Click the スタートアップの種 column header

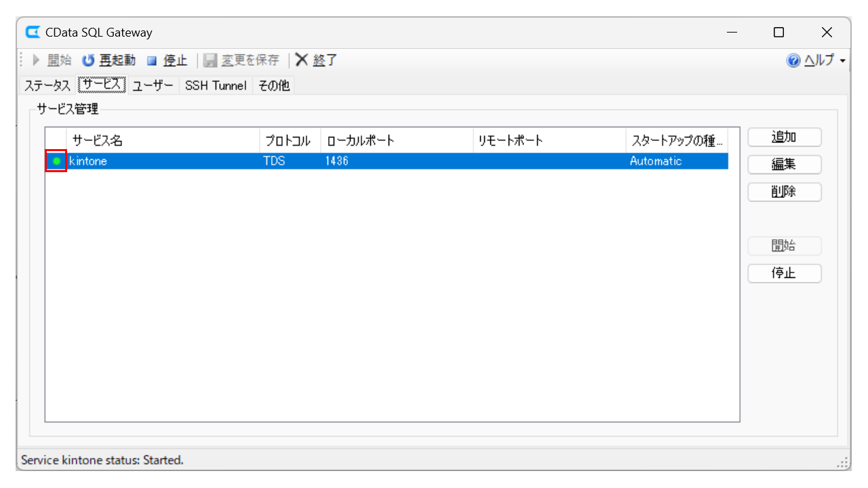[x=677, y=140]
